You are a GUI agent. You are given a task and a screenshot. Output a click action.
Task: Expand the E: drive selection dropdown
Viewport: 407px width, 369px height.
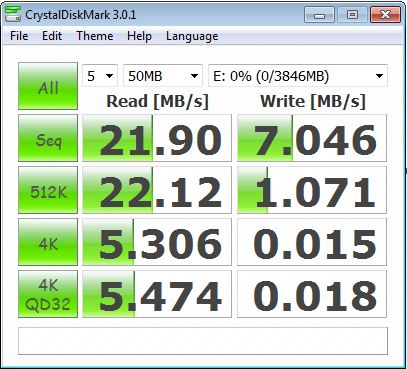click(x=298, y=76)
